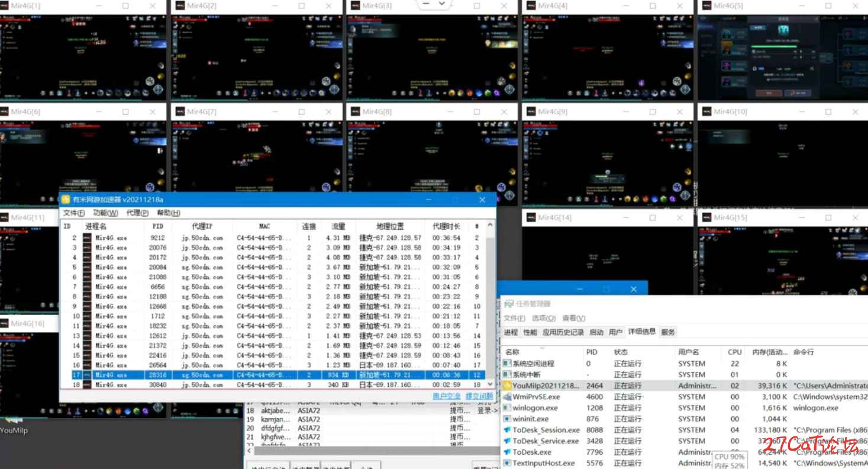Click the Mir4G[16] window title icon
The width and height of the screenshot is (868, 469).
click(5, 323)
